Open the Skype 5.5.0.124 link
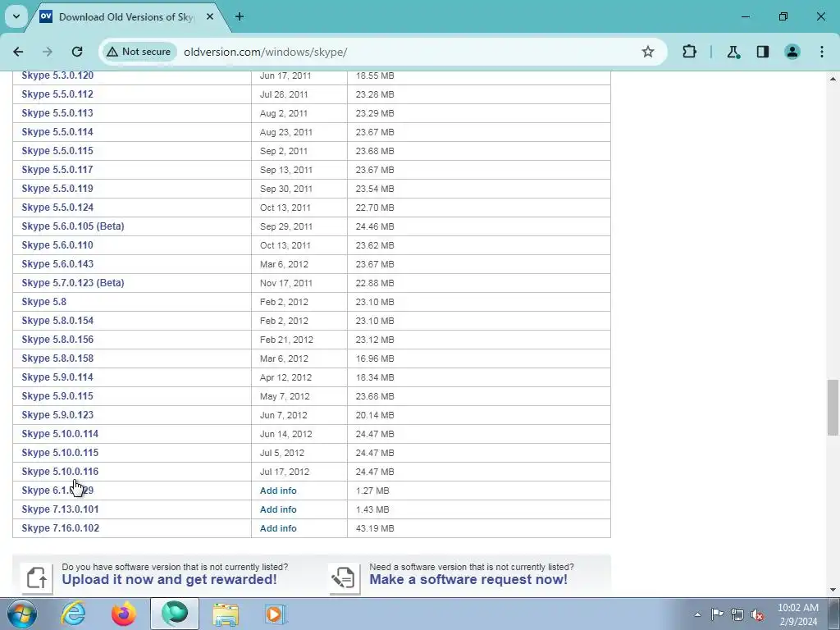The width and height of the screenshot is (840, 630). coord(57,208)
